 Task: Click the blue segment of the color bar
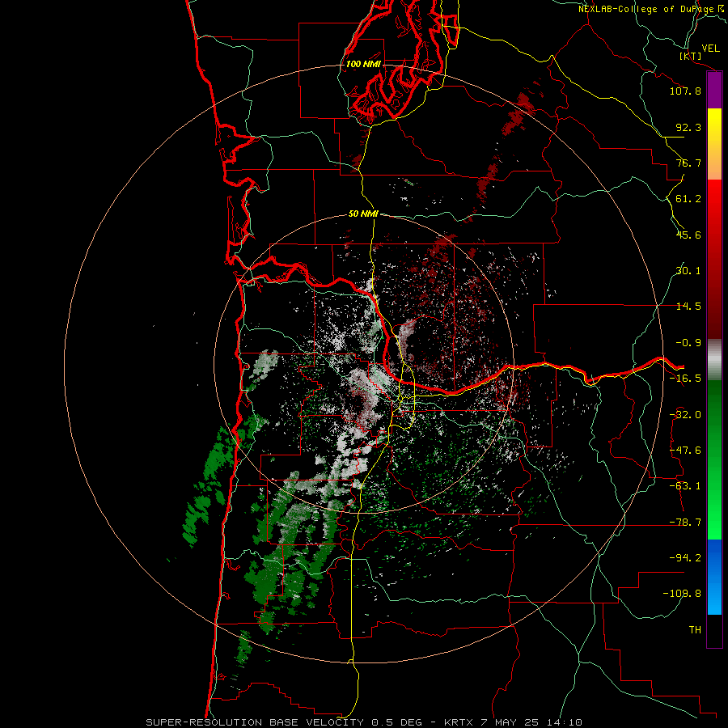714,577
